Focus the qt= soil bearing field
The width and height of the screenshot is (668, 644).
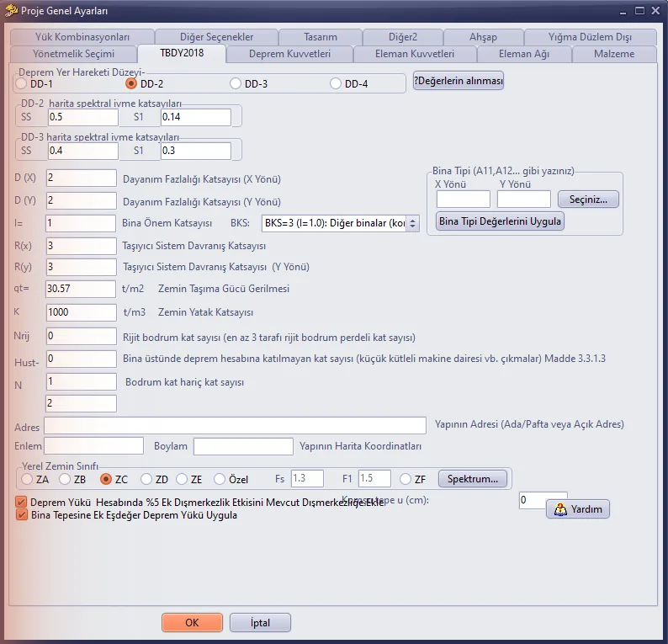click(81, 289)
